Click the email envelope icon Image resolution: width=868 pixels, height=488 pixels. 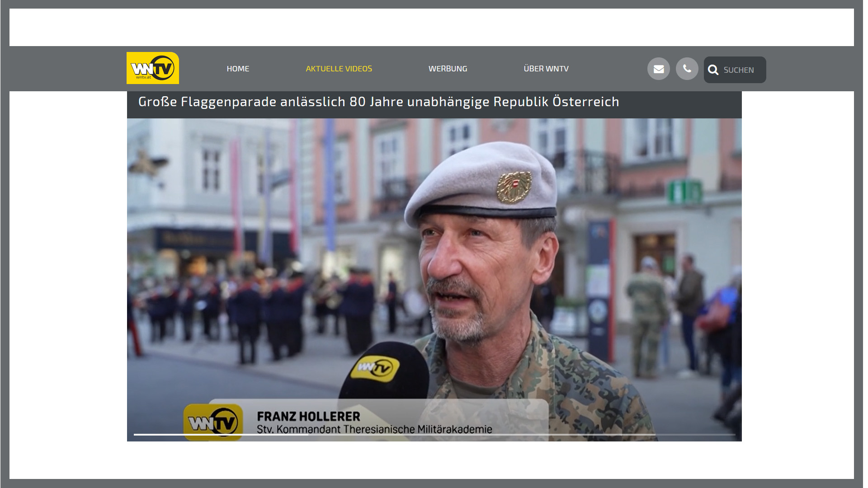tap(659, 69)
